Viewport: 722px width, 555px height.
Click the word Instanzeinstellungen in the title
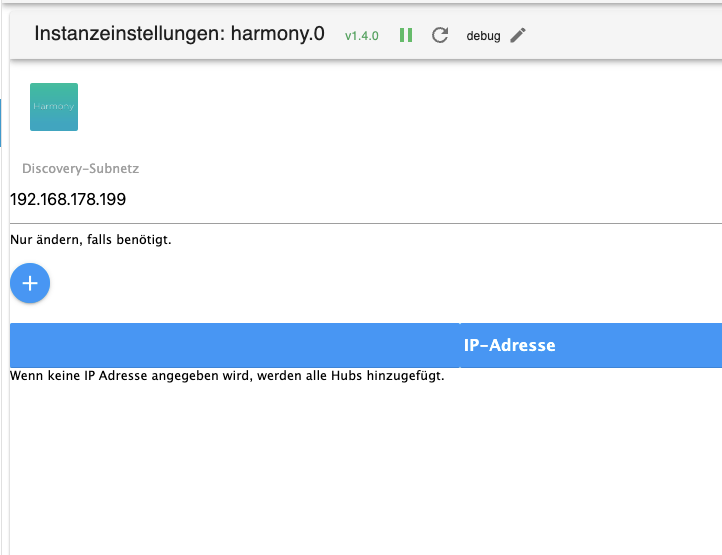129,34
